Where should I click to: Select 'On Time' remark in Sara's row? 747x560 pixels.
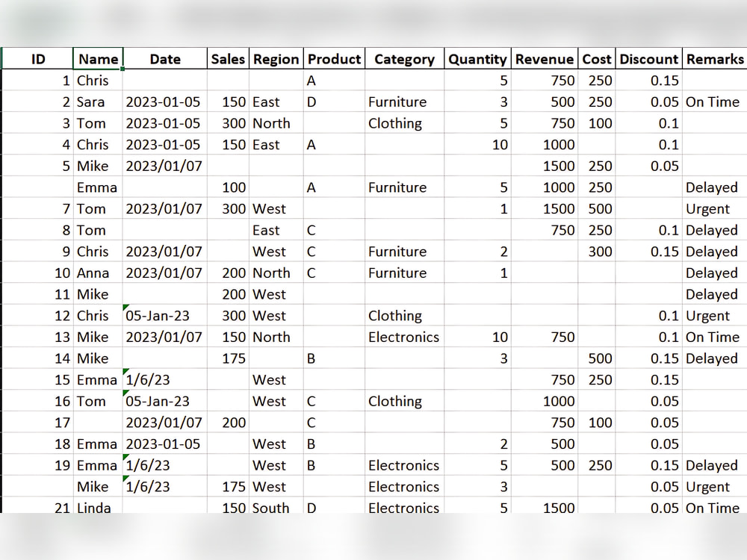click(x=715, y=102)
